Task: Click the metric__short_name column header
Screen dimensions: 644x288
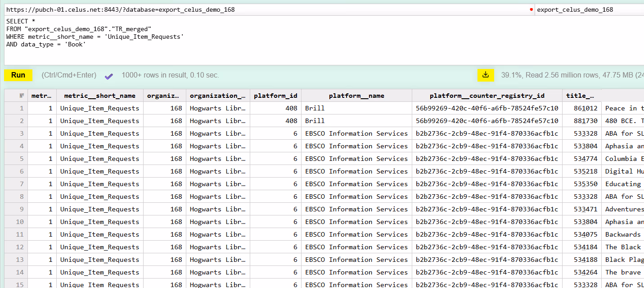Action: (x=100, y=96)
